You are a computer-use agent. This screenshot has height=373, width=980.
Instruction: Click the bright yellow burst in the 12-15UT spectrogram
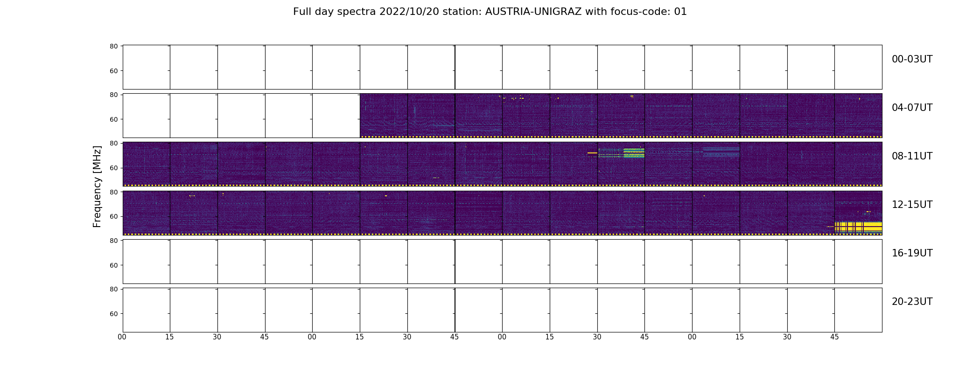tap(858, 227)
